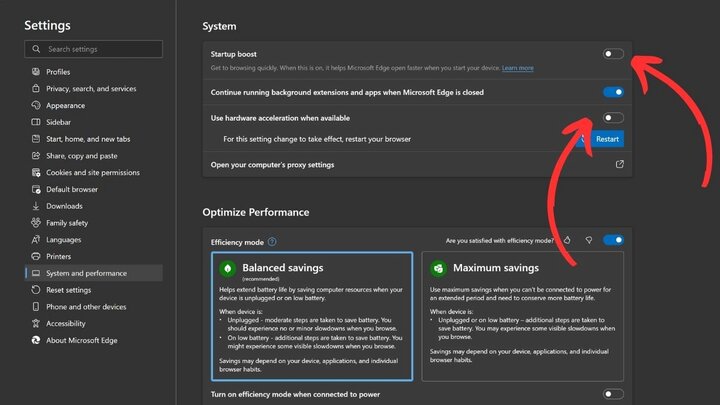This screenshot has height=405, width=720.
Task: Click the Cookies and site permissions icon
Action: point(36,172)
